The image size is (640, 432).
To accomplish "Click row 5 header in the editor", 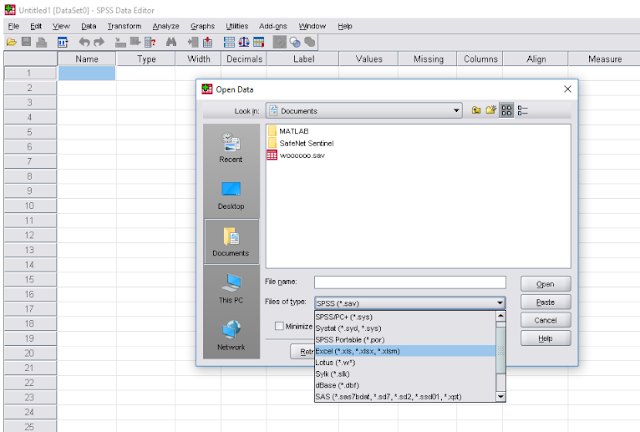I will click(x=30, y=132).
